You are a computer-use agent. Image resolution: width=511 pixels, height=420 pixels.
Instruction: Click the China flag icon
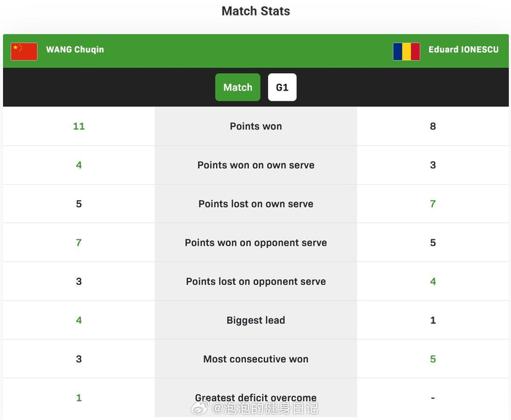coord(24,51)
